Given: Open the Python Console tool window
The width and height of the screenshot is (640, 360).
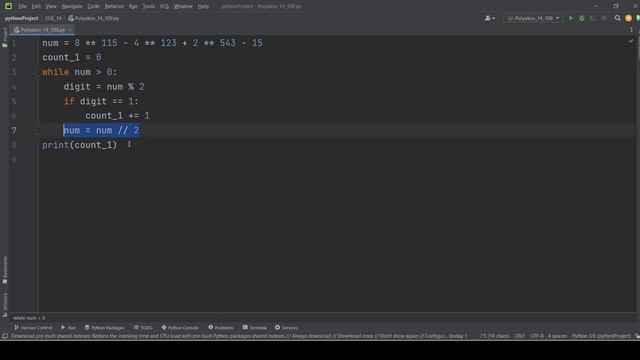Looking at the screenshot, I should click(180, 327).
